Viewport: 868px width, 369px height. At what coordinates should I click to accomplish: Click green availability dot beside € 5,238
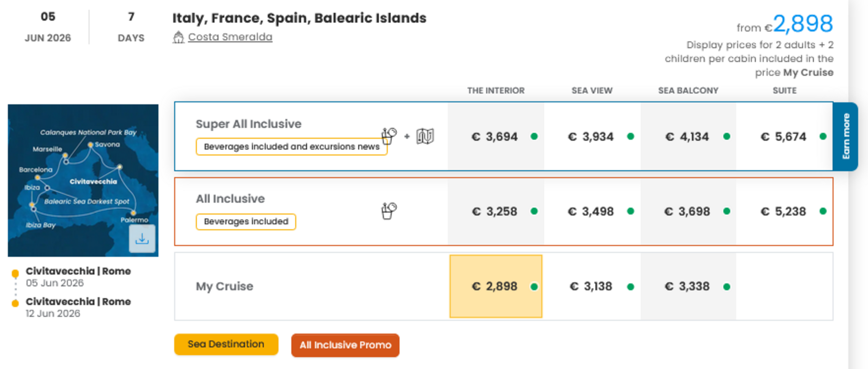tap(823, 211)
